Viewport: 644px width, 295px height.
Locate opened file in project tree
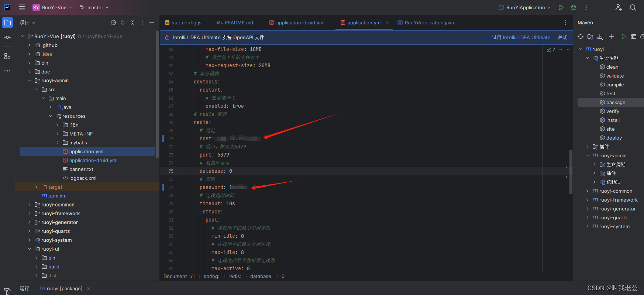tap(113, 23)
